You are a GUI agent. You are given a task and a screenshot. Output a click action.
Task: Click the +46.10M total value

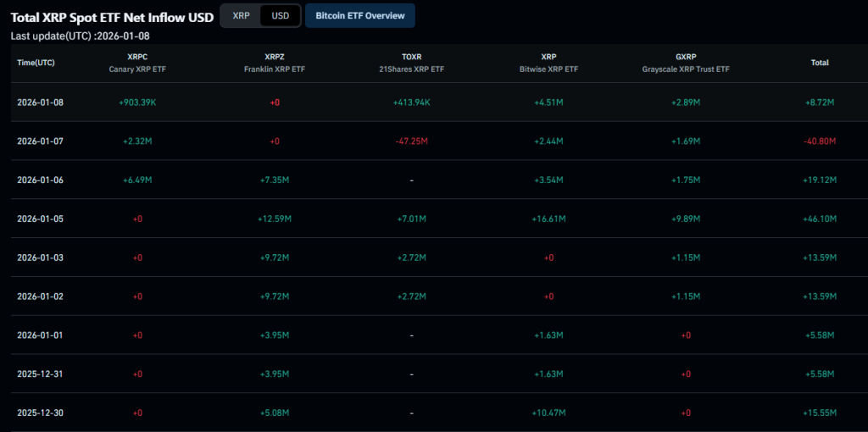point(820,219)
